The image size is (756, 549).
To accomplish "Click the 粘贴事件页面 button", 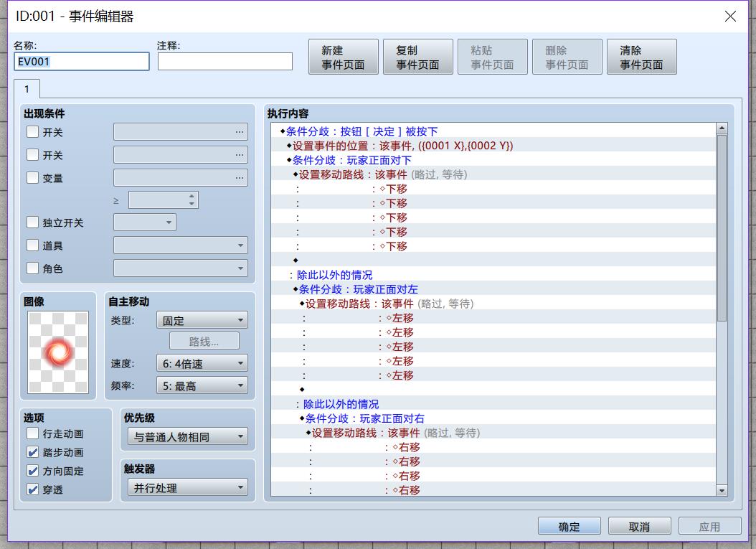I will 493,57.
